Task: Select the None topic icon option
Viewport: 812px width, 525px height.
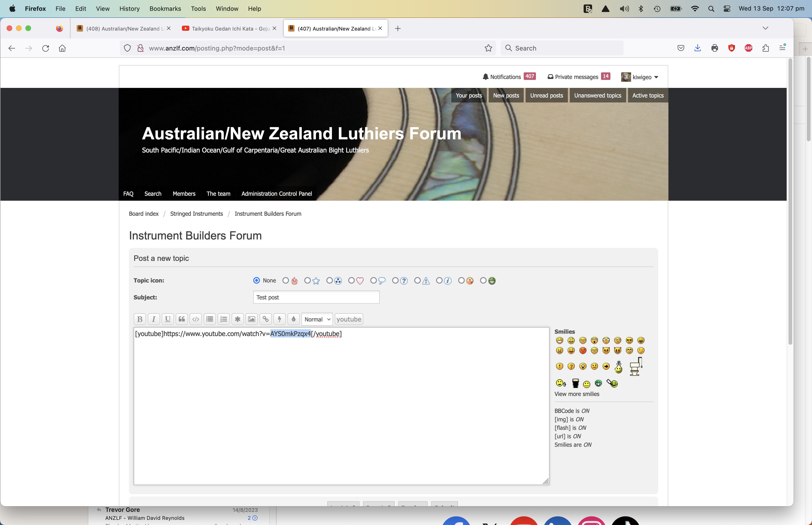Action: tap(257, 280)
